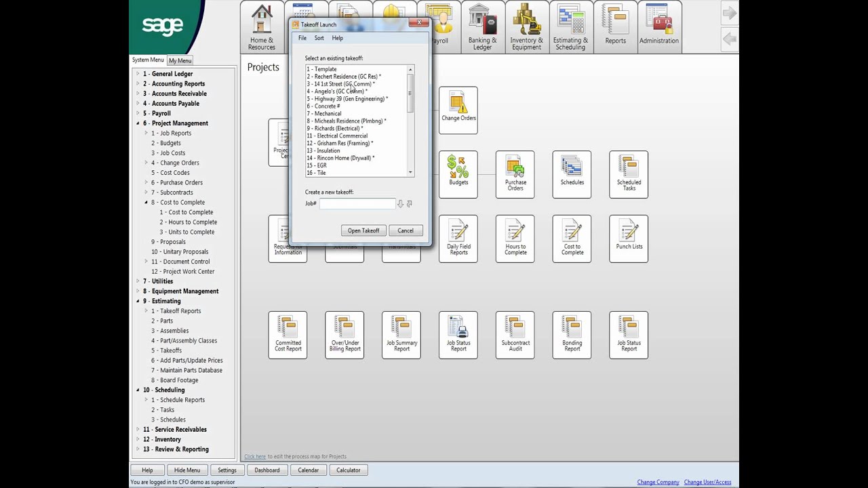Open the Calculator button
This screenshot has height=488, width=868.
(348, 470)
